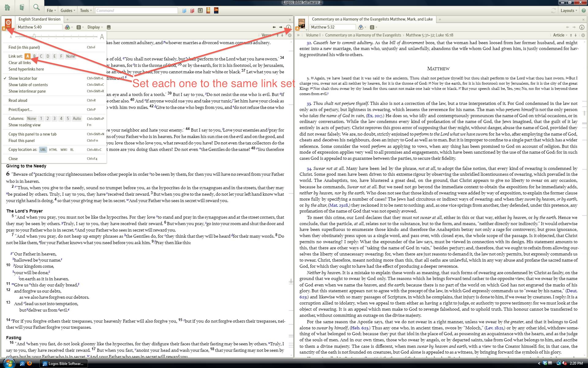Set Columns to None
The width and height of the screenshot is (588, 368).
[x=32, y=118]
